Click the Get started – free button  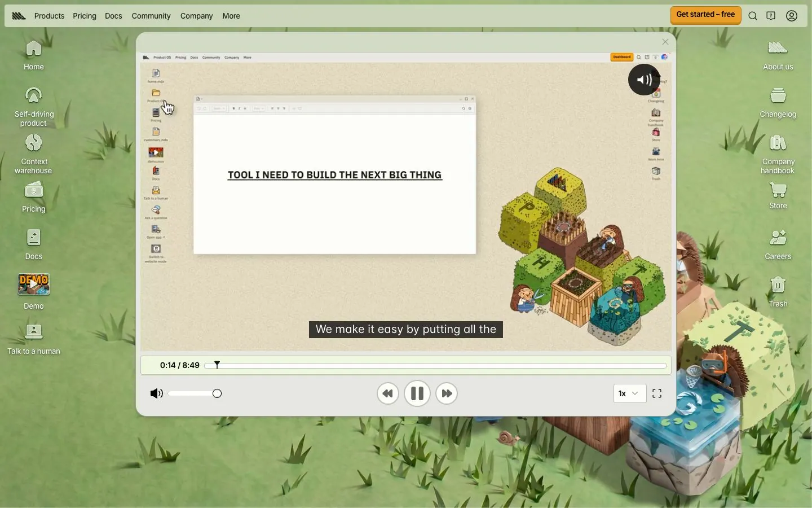[706, 15]
